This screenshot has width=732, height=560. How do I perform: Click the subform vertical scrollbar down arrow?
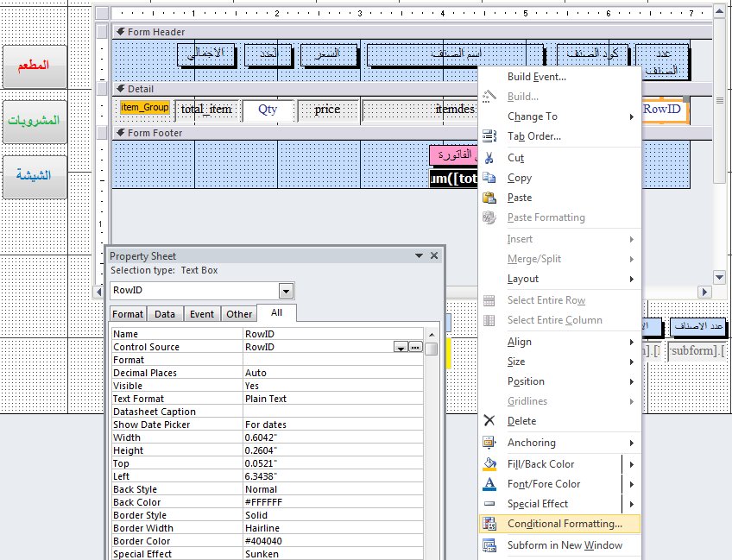[719, 278]
